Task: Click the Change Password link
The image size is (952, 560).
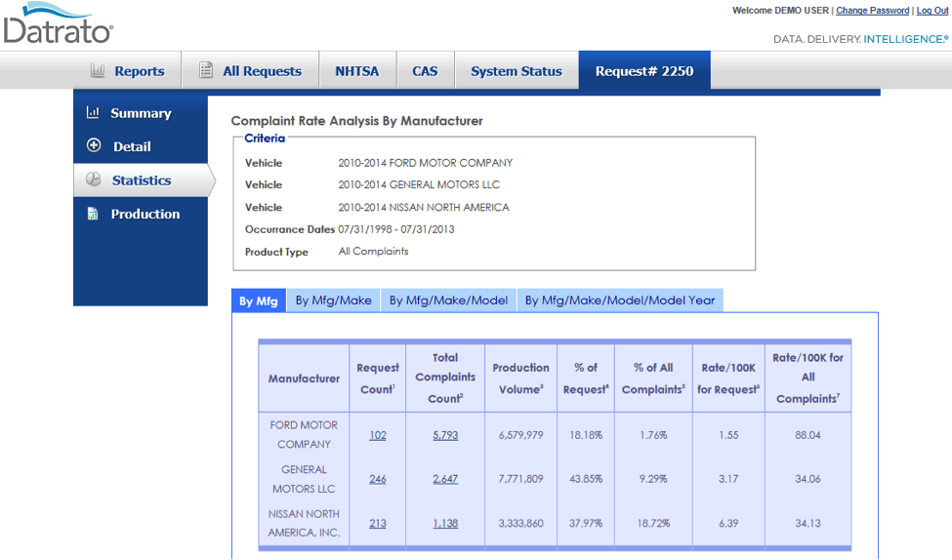Action: pos(873,11)
